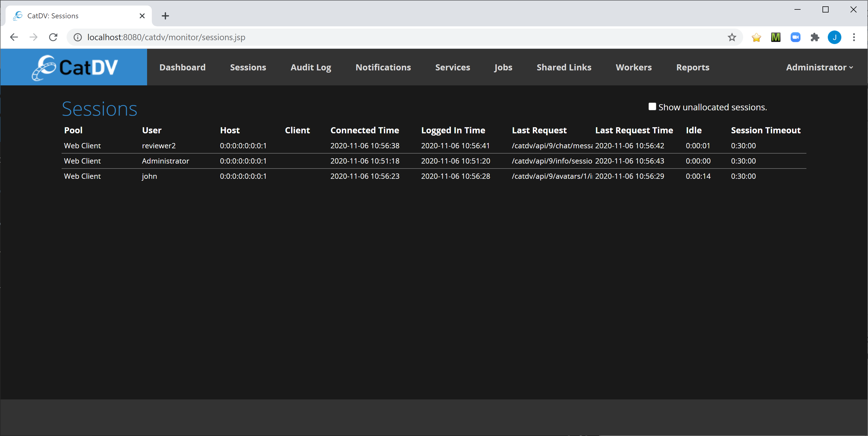Maximize the browser window
The width and height of the screenshot is (868, 436).
[x=825, y=9]
